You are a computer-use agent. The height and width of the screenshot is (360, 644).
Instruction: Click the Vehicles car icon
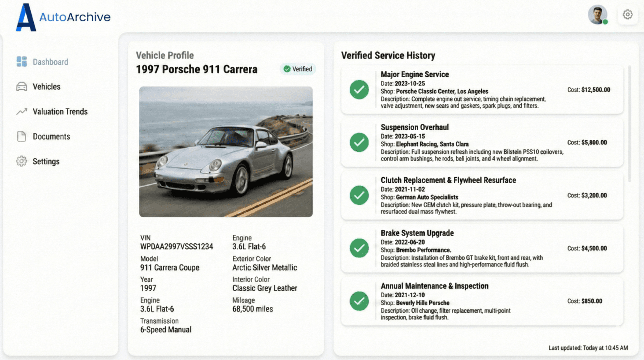coord(22,87)
